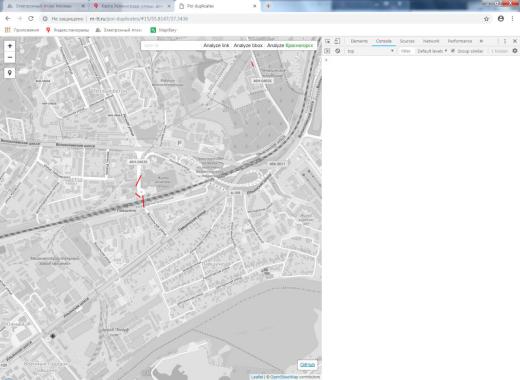Open the top JavaScript context dropdown
Image resolution: width=520 pixels, height=380 pixels.
click(371, 51)
